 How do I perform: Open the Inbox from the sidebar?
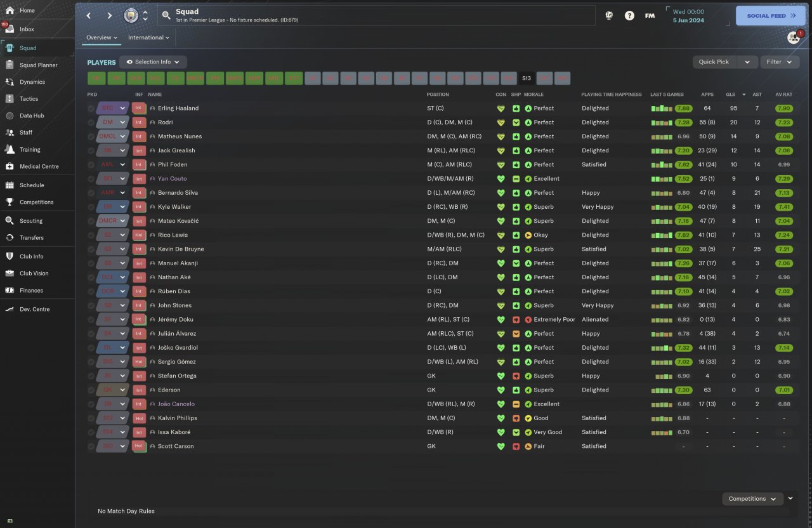click(27, 29)
